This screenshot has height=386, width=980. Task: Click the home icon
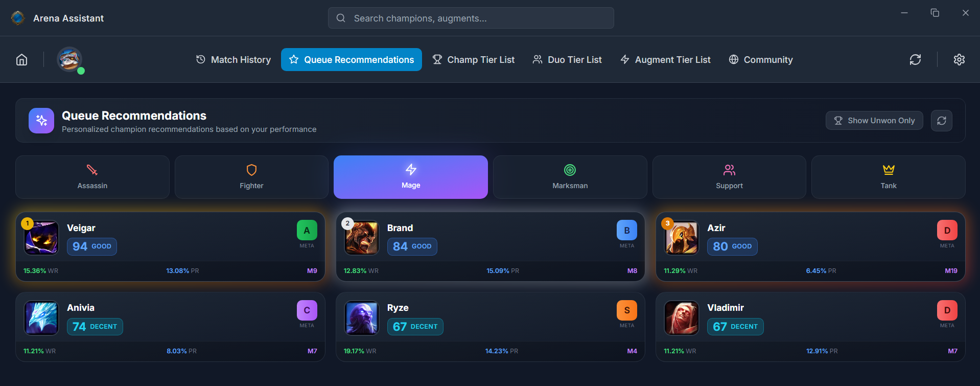(x=21, y=60)
